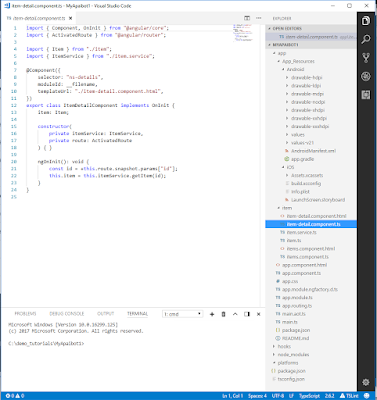The image size is (377, 400).
Task: Click the minimap code overview
Action: (x=243, y=33)
